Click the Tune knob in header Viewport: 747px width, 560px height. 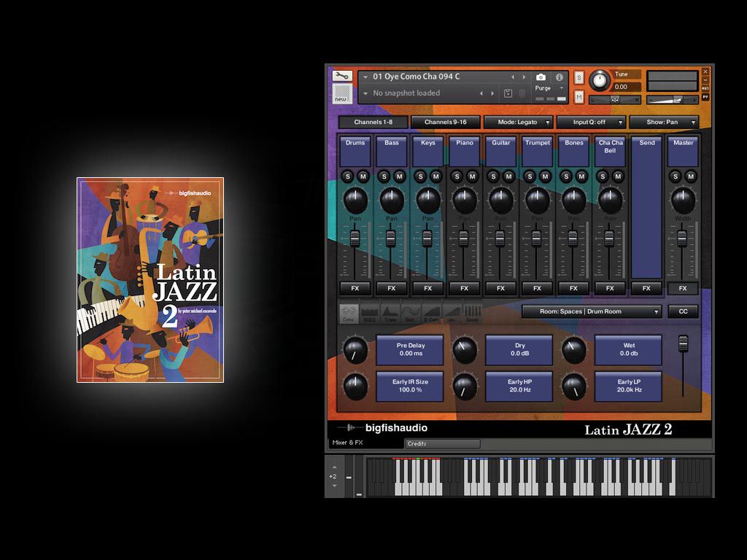(x=600, y=80)
